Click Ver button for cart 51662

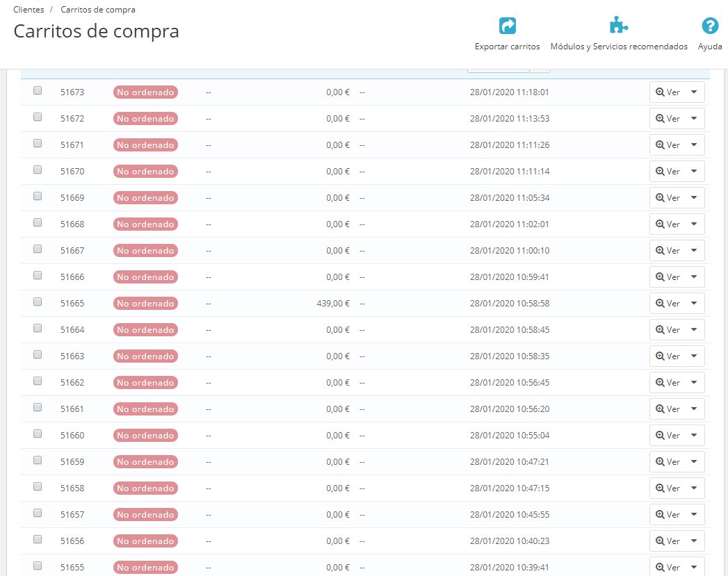coord(668,383)
